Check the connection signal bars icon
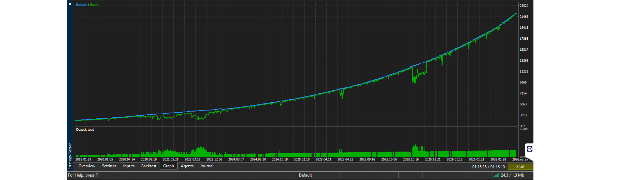This screenshot has width=644, height=180. click(496, 175)
